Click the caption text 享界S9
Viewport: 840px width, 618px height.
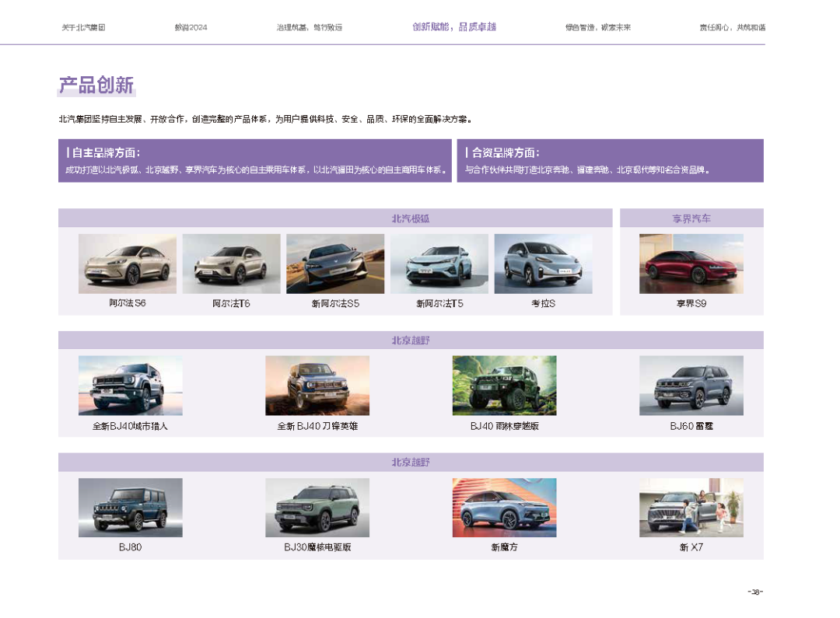pos(691,303)
